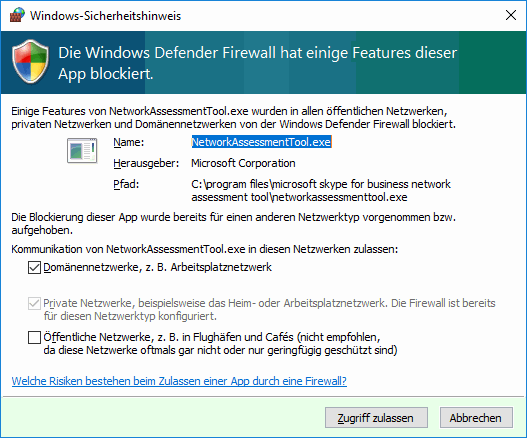Viewport: 527px width, 438px height.
Task: Click the Microsoft Corporation publisher text
Action: click(243, 163)
